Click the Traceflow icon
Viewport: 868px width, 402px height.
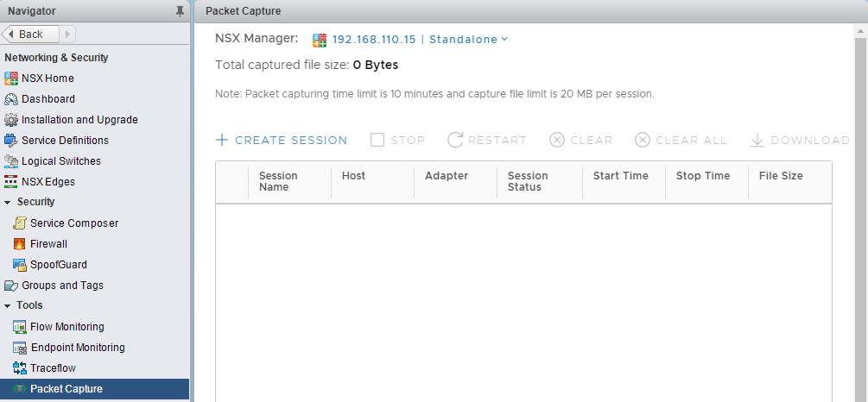point(20,368)
